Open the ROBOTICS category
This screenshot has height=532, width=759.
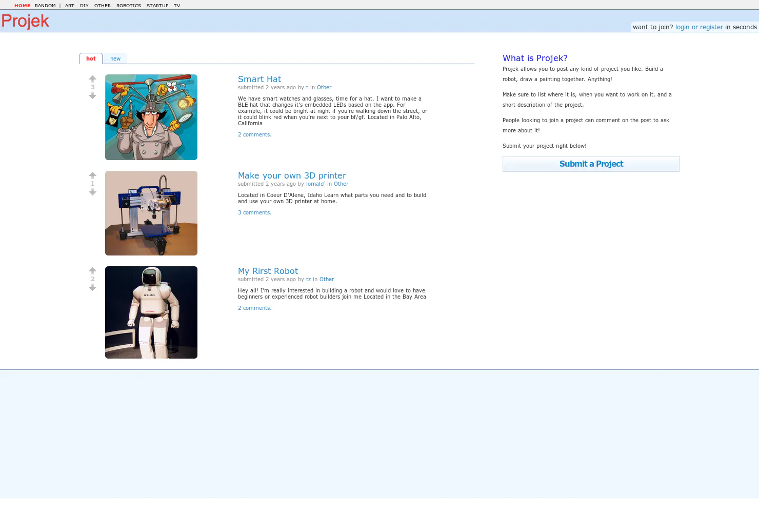pos(129,6)
